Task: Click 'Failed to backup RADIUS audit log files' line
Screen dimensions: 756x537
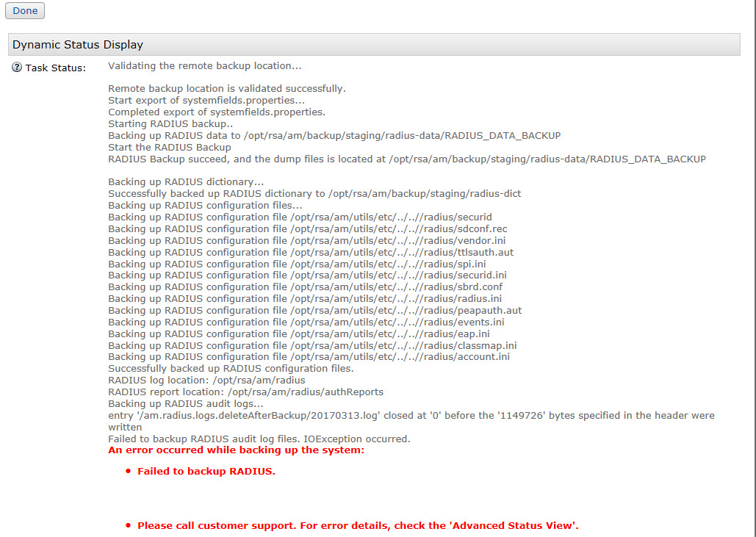Action: (x=259, y=439)
